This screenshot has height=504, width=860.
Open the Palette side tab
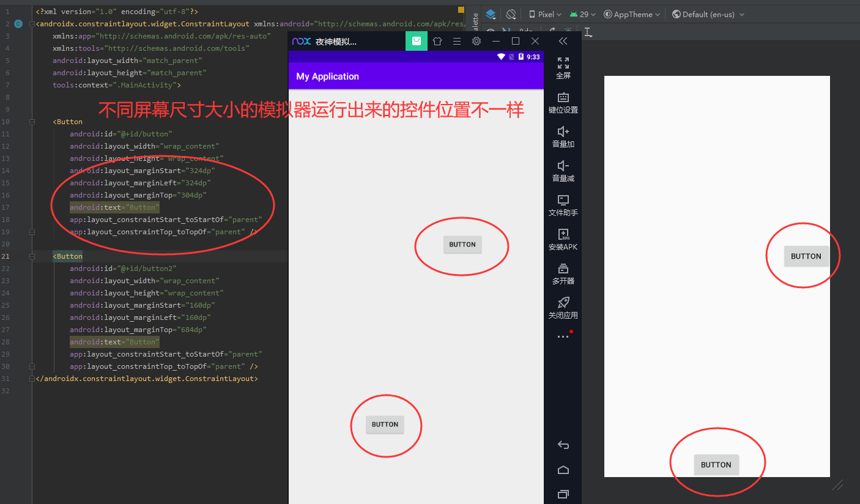click(x=475, y=23)
